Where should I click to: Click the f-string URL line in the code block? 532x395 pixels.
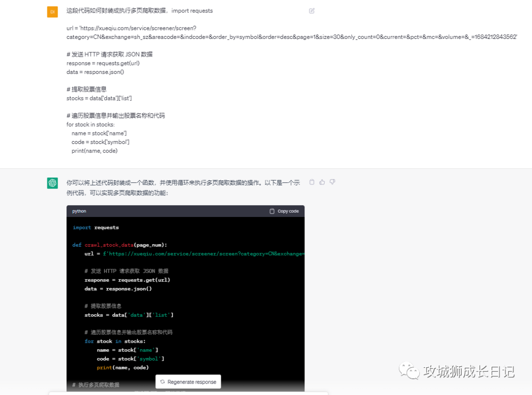point(195,253)
